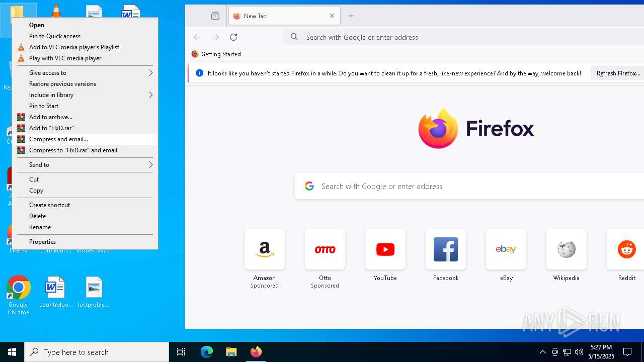Select Cut in context menu
Viewport: 644px width, 362px height.
[85, 179]
